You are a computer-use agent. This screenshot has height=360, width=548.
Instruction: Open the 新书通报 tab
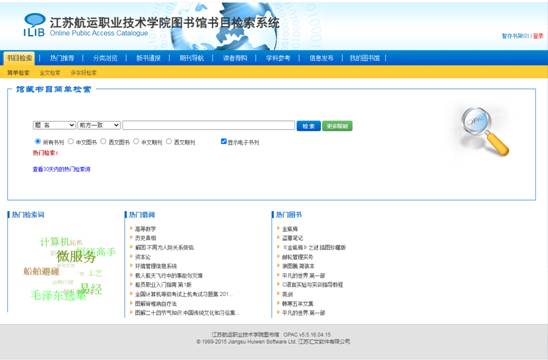pos(148,58)
